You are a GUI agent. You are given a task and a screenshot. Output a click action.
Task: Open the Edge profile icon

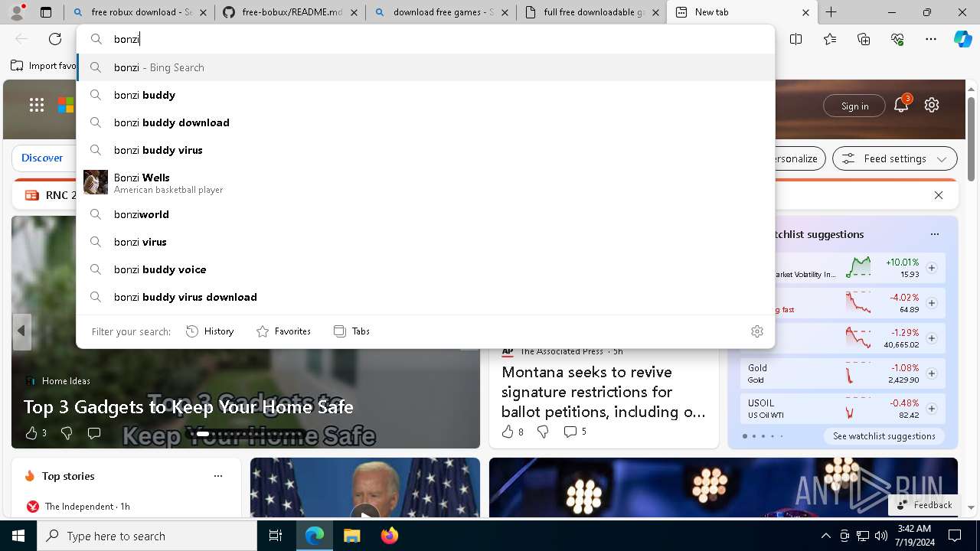(17, 11)
